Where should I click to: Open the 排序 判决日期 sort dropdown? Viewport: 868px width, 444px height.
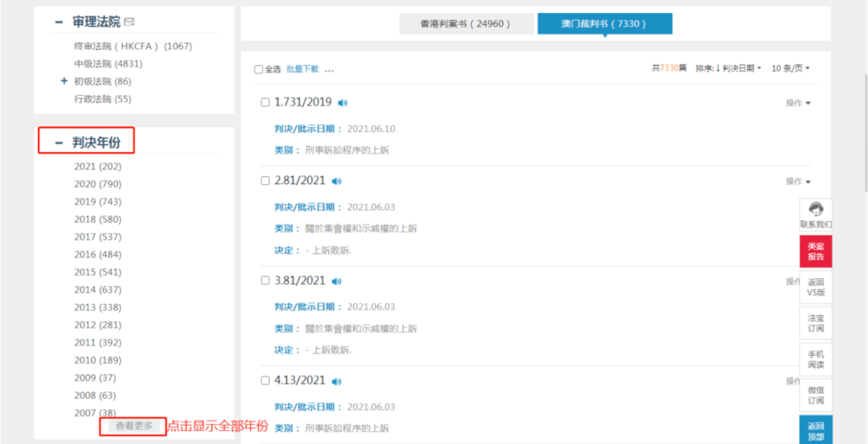coord(729,68)
